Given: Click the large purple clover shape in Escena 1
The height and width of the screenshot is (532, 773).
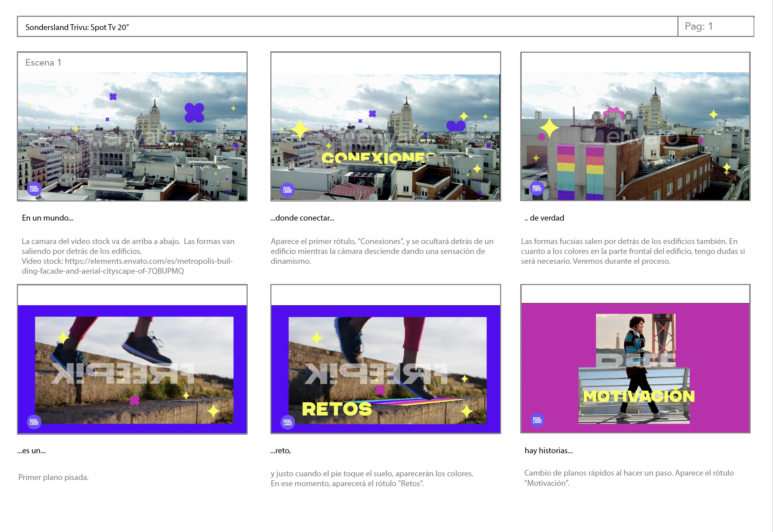Looking at the screenshot, I should click(x=194, y=112).
